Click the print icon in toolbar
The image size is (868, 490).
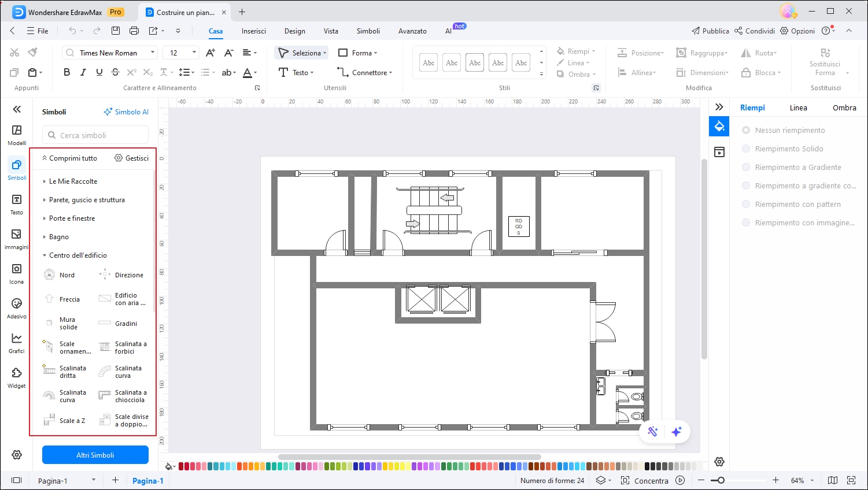134,31
